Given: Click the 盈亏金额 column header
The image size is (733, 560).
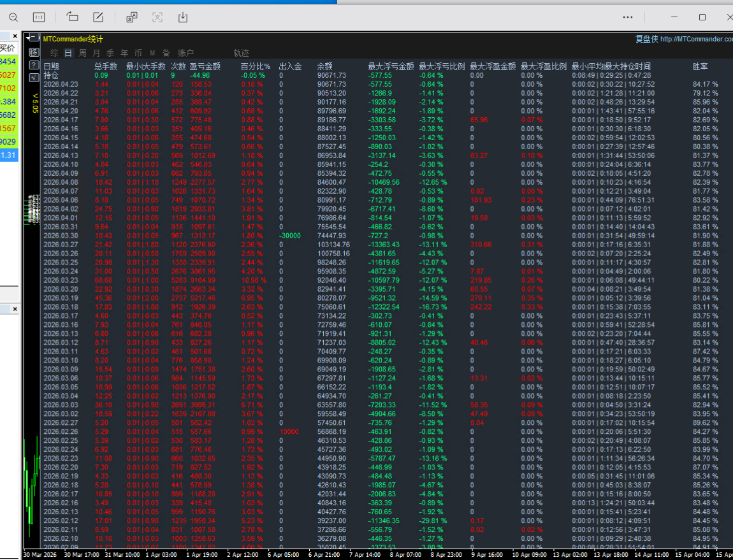Looking at the screenshot, I should pos(205,66).
